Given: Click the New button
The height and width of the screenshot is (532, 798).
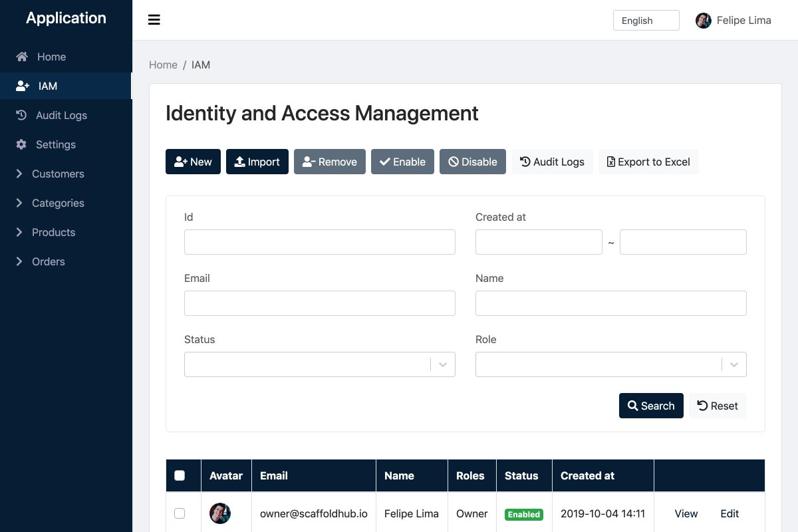Looking at the screenshot, I should click(193, 162).
